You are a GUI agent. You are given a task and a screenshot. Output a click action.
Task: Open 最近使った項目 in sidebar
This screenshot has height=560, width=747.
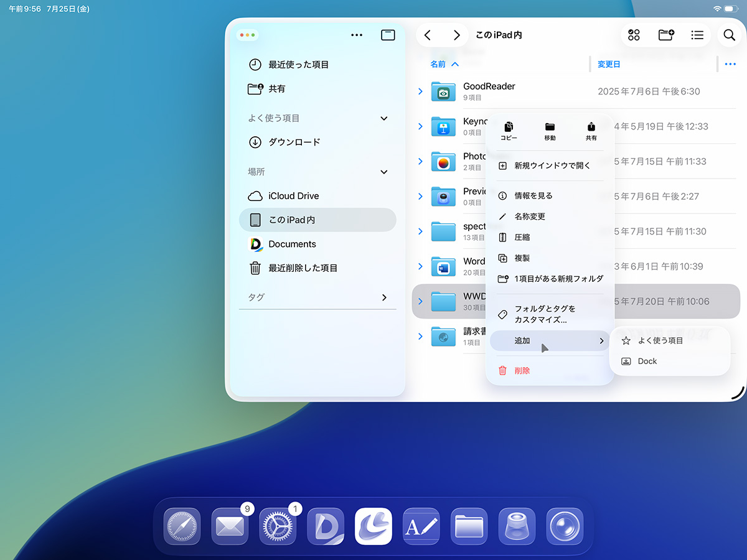click(317, 65)
